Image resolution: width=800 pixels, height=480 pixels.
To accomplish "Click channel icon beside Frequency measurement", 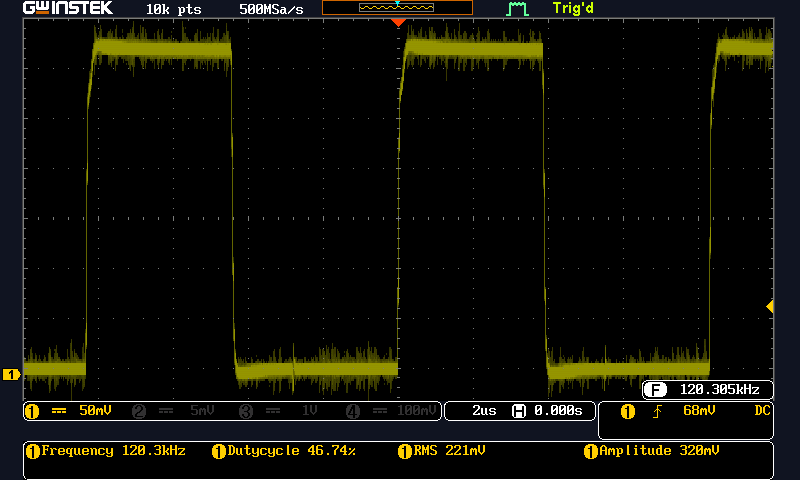I will point(33,451).
